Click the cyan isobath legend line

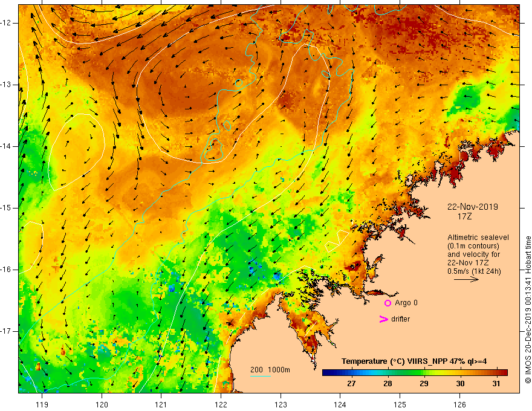pyautogui.click(x=261, y=376)
